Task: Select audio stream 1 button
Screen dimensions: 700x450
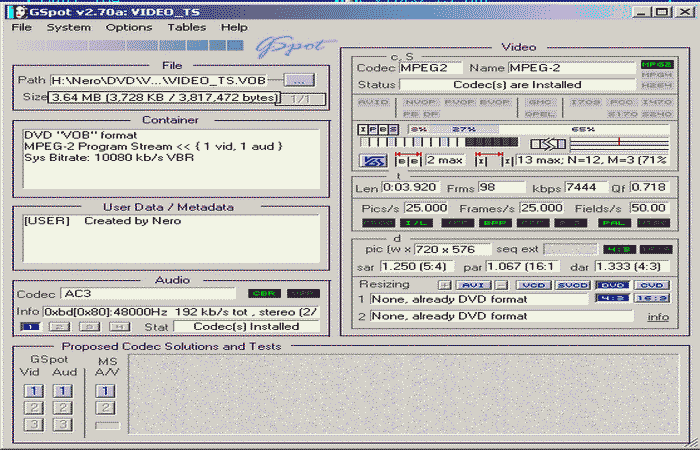Action: [30, 326]
